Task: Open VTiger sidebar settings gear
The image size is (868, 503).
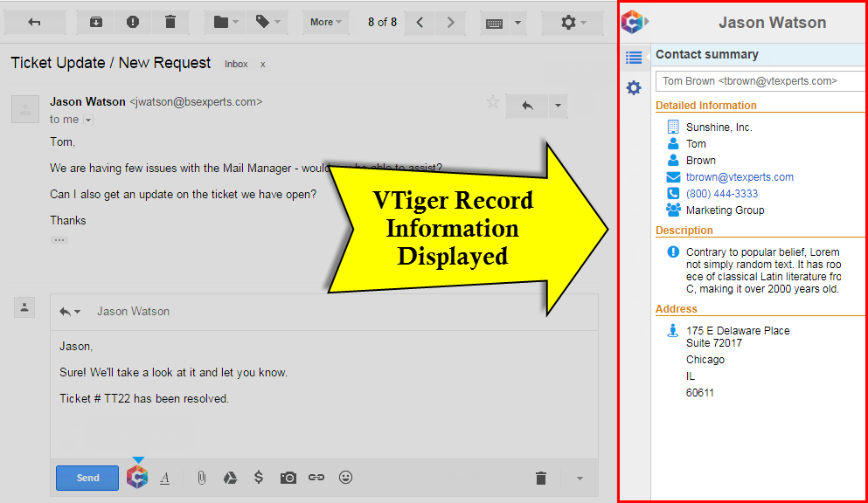Action: point(634,87)
